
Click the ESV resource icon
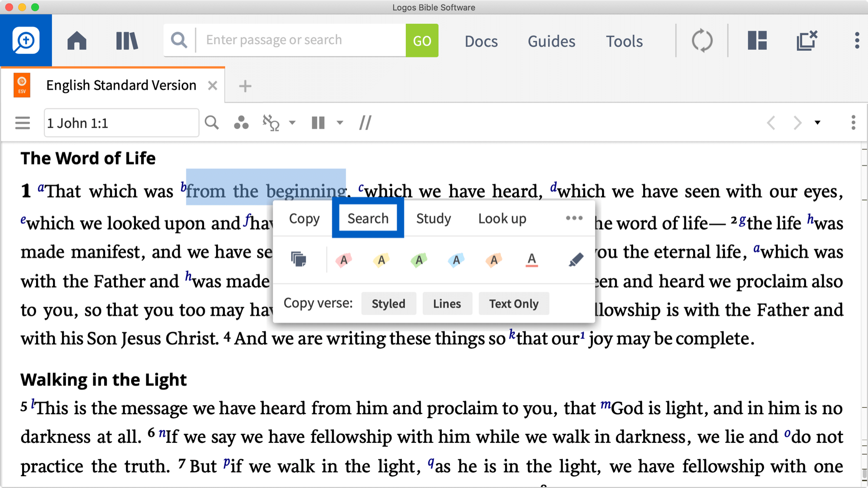click(22, 85)
